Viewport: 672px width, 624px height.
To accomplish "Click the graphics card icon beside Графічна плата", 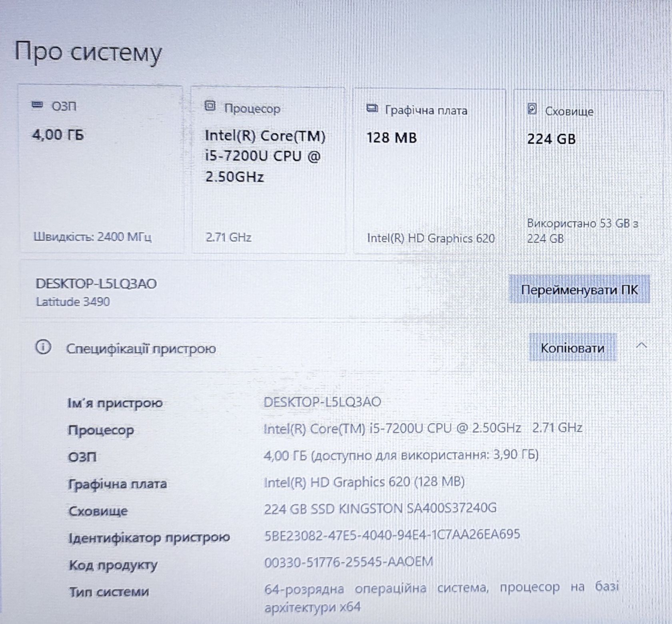I will point(372,108).
